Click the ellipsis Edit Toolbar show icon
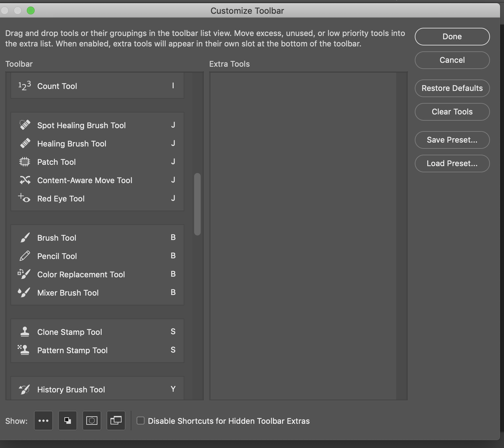 click(x=43, y=421)
